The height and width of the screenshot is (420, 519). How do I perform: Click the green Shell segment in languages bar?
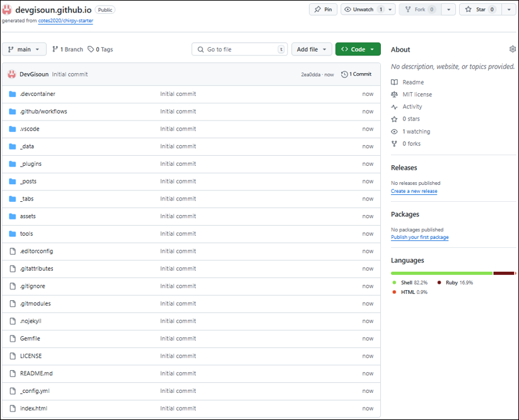441,273
